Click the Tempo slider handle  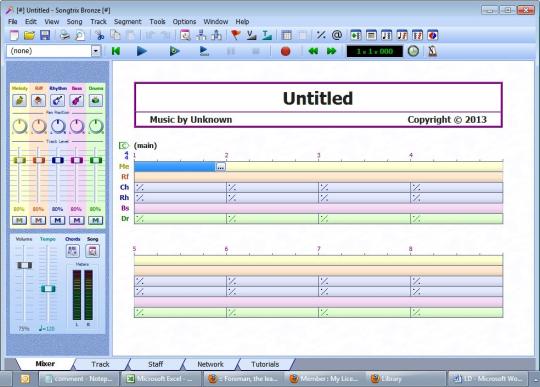click(48, 289)
